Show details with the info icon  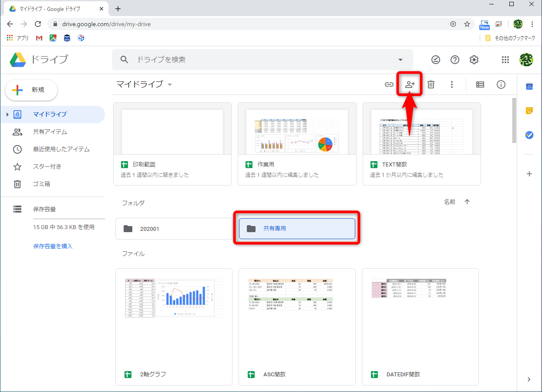(501, 84)
